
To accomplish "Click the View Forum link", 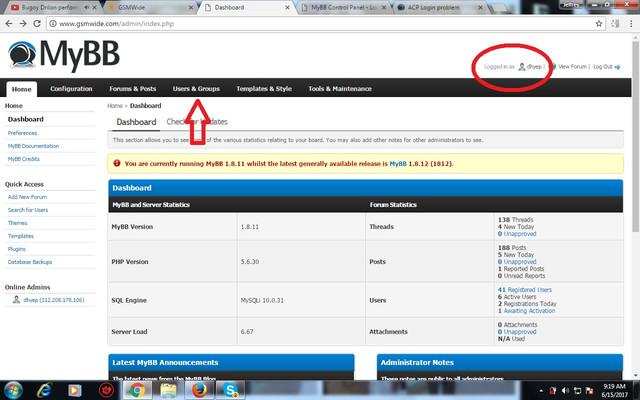I will pyautogui.click(x=572, y=67).
